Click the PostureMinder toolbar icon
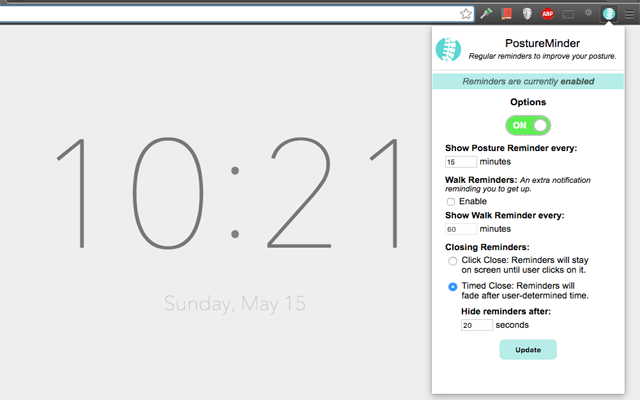The width and height of the screenshot is (640, 400). click(609, 14)
